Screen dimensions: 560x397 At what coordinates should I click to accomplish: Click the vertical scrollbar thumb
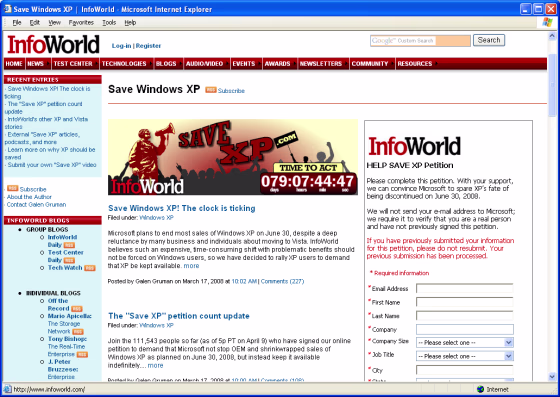tap(552, 85)
